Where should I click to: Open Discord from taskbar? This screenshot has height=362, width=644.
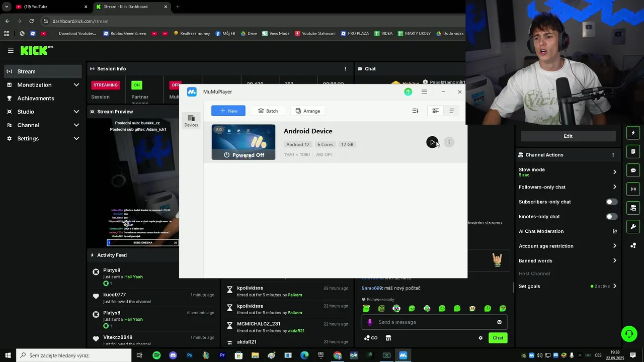point(173,355)
